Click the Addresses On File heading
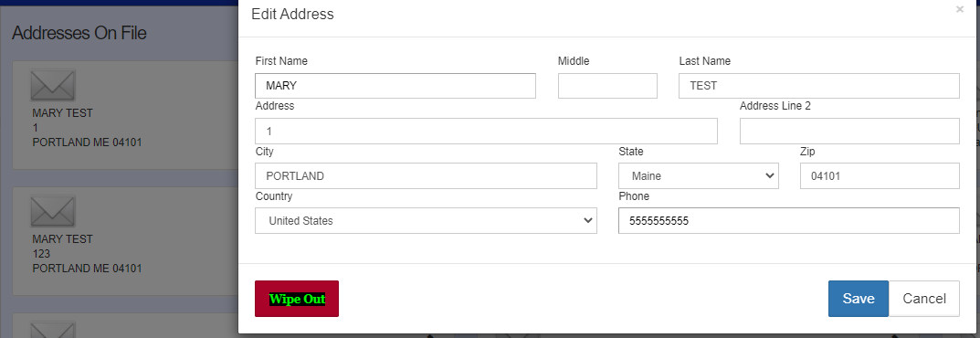Screen dimensions: 980x338 [79, 33]
